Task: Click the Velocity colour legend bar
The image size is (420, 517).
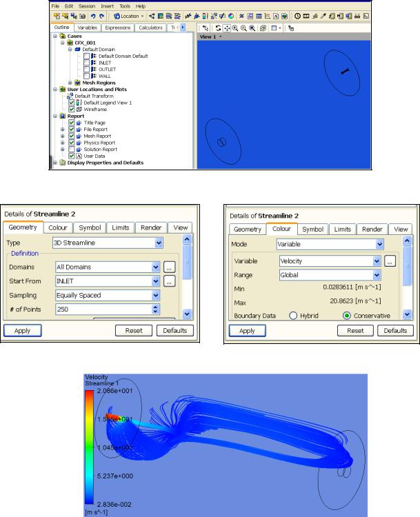Action: pyautogui.click(x=90, y=447)
